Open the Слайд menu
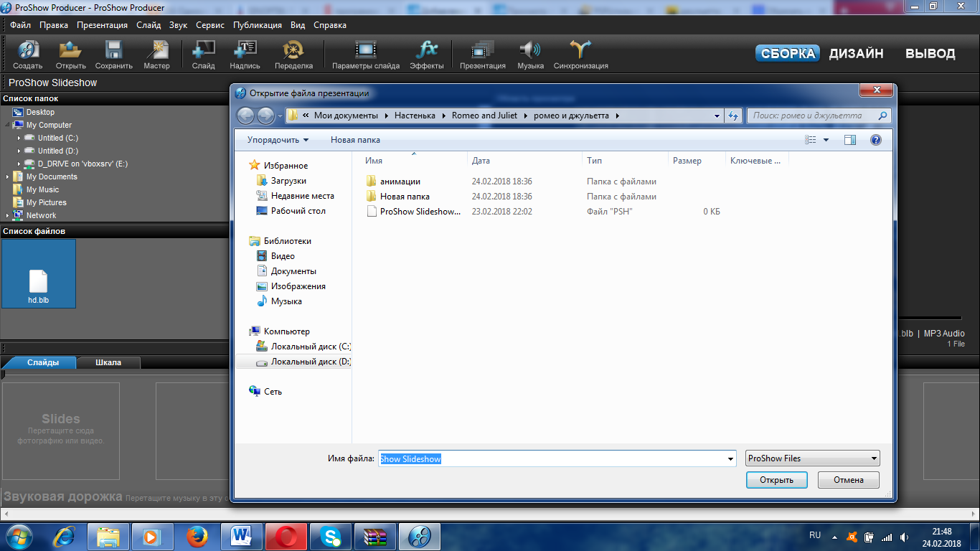The height and width of the screenshot is (551, 980). [x=149, y=25]
